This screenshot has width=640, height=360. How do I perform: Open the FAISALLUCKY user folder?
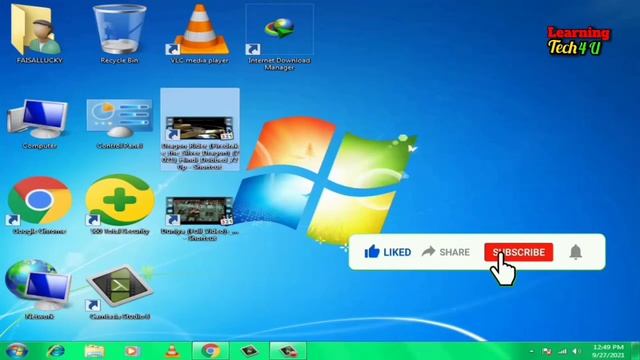tap(38, 33)
